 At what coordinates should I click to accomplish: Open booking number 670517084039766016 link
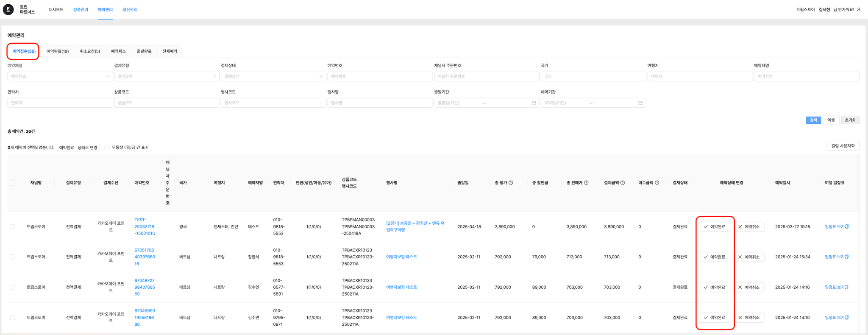pos(145,257)
